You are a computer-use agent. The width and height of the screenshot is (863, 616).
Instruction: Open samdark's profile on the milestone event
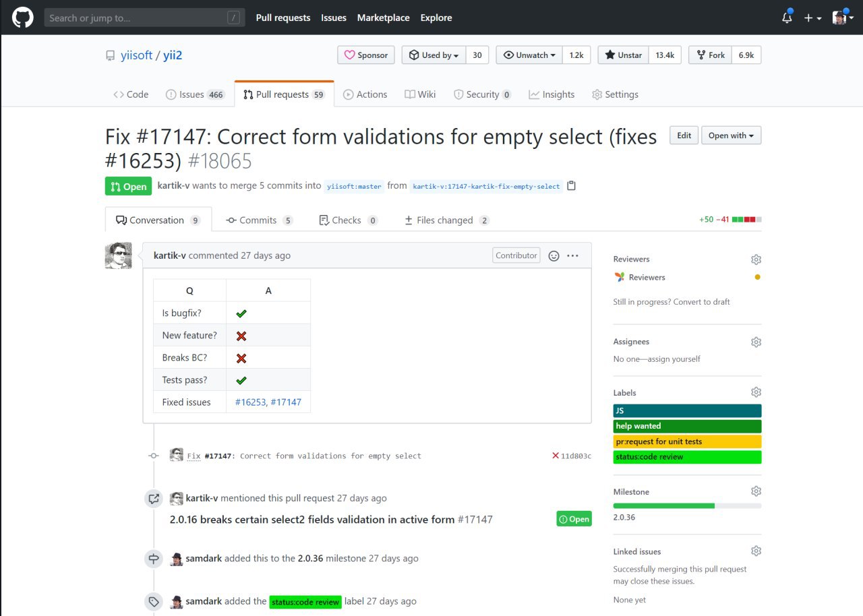point(204,558)
